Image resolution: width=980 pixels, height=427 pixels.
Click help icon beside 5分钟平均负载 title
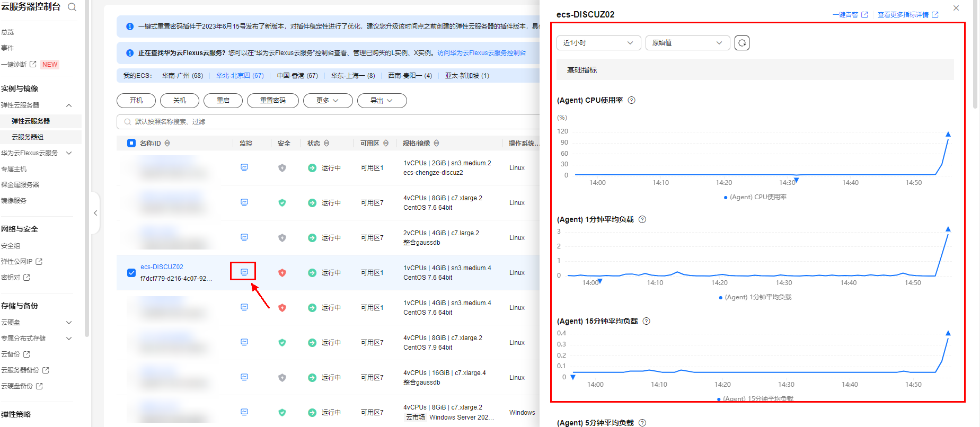pyautogui.click(x=642, y=423)
